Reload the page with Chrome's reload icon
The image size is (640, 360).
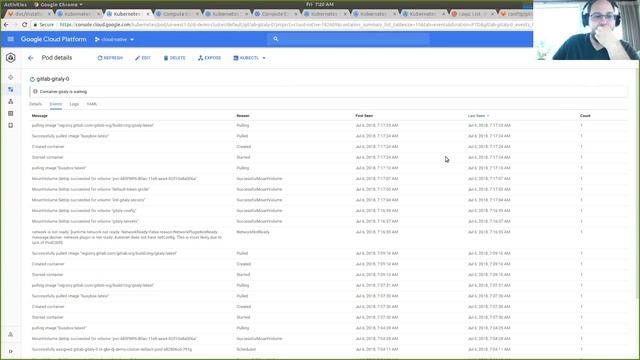(24, 24)
